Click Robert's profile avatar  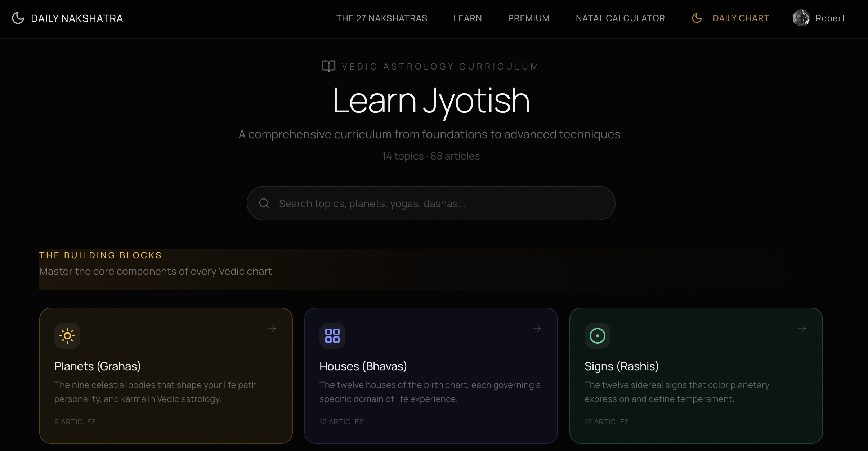coord(801,18)
